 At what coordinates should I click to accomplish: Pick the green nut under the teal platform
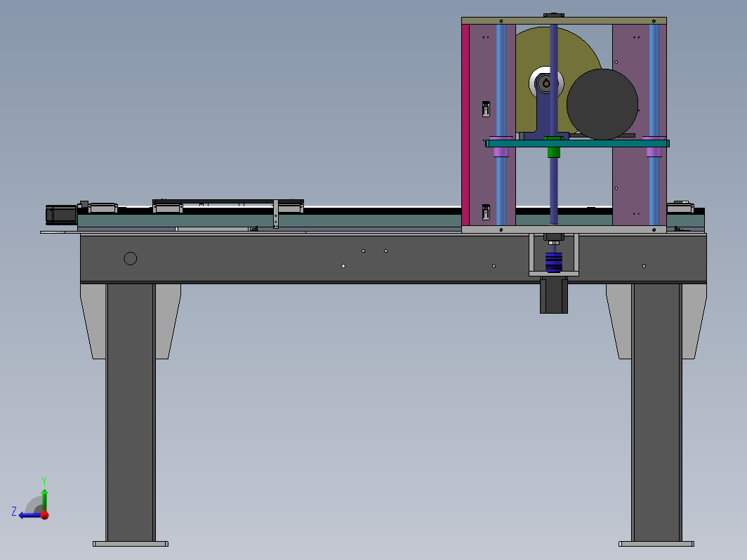point(553,152)
